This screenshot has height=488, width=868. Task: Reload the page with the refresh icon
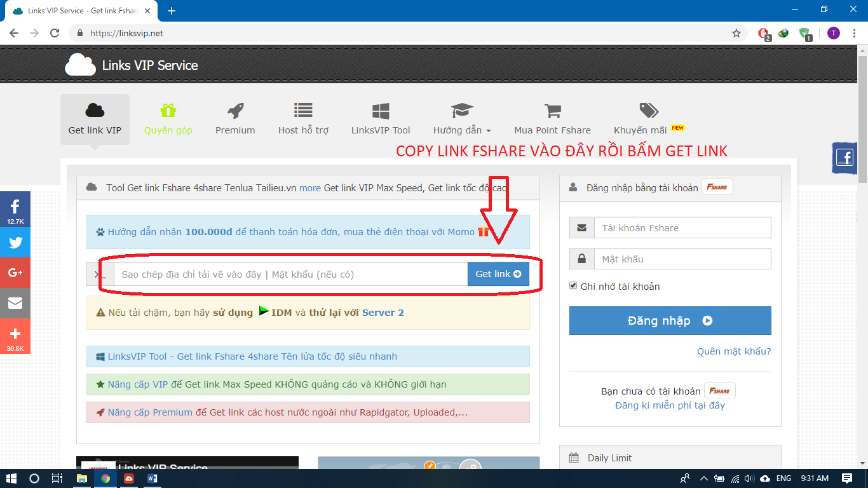[x=55, y=33]
